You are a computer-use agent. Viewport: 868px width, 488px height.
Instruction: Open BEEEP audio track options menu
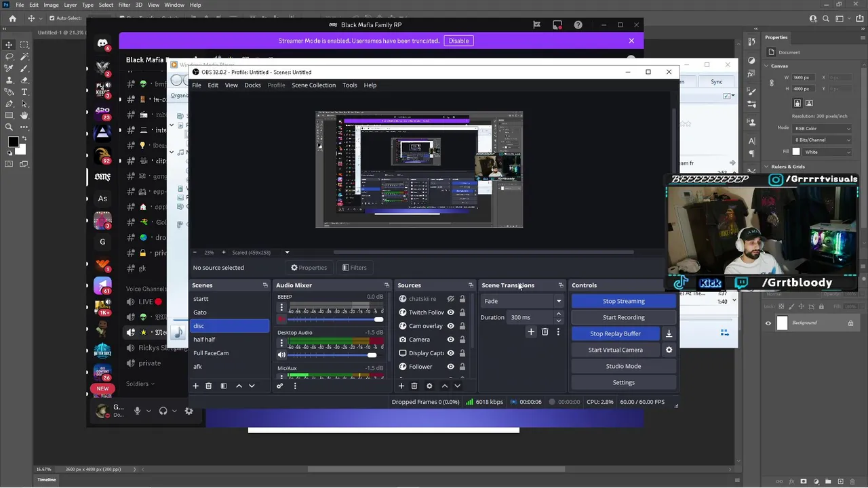coord(281,308)
